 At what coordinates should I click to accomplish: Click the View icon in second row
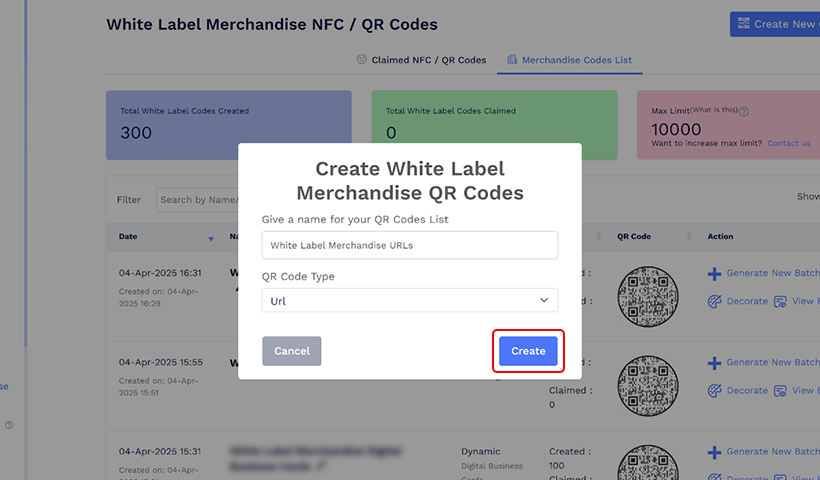tap(778, 390)
